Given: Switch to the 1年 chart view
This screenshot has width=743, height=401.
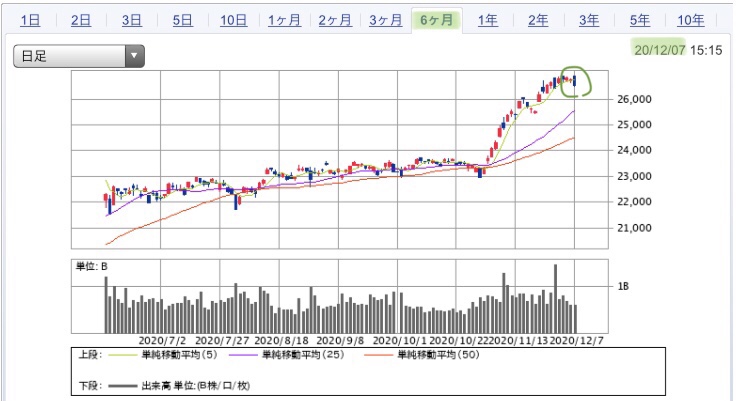Looking at the screenshot, I should pos(488,20).
